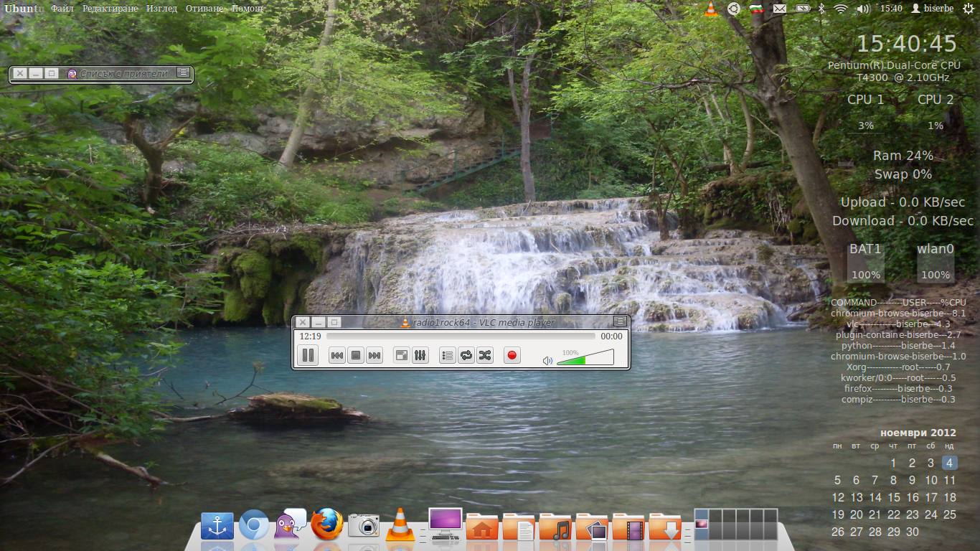Click vlc process row in list

[898, 324]
